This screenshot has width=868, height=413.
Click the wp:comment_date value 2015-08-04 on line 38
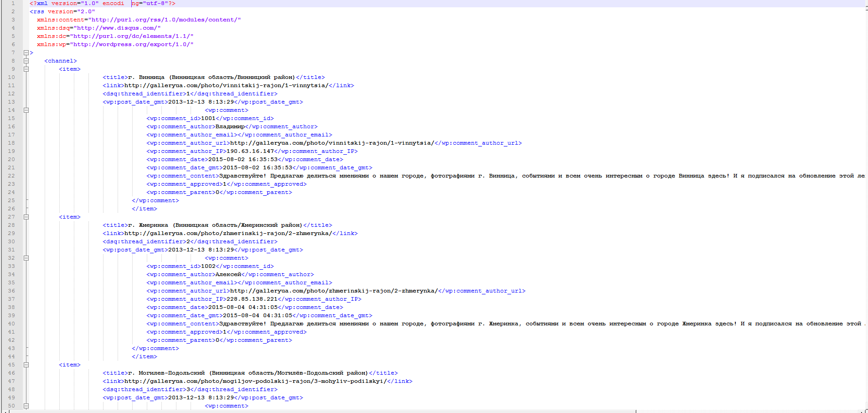(243, 307)
